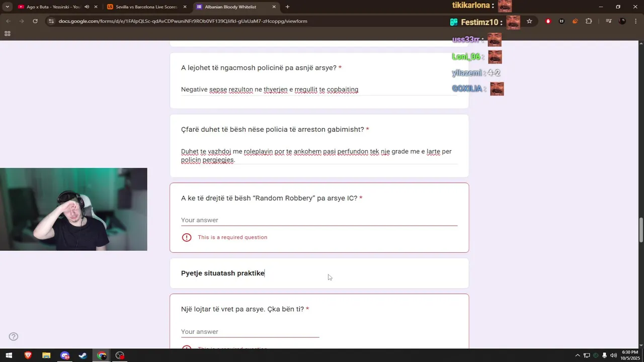Click the webcam overlay video
This screenshot has width=644, height=362.
click(x=73, y=209)
